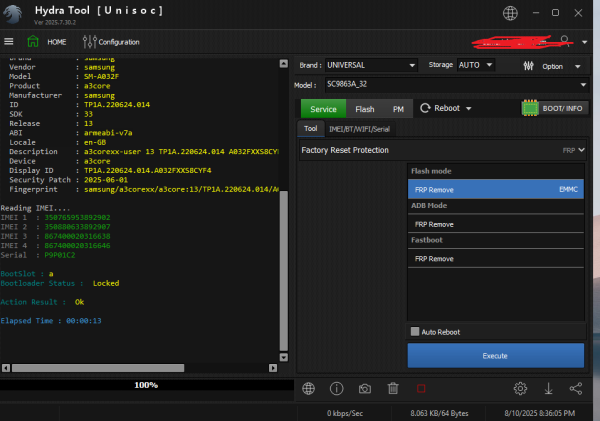Click the Elapsed Time 00:00:13 text
The width and height of the screenshot is (600, 421).
(51, 321)
